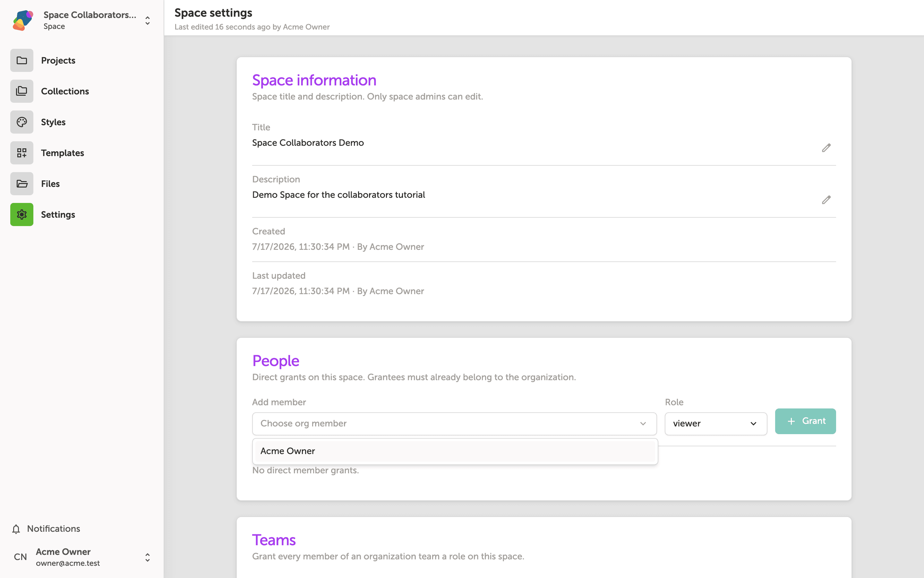
Task: Edit the Title with its pencil icon
Action: pos(826,148)
